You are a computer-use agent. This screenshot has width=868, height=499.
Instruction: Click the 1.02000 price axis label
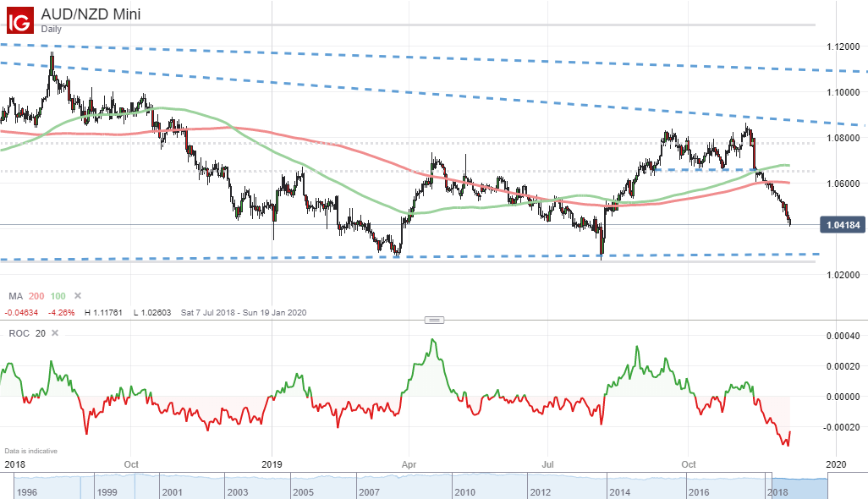point(843,275)
